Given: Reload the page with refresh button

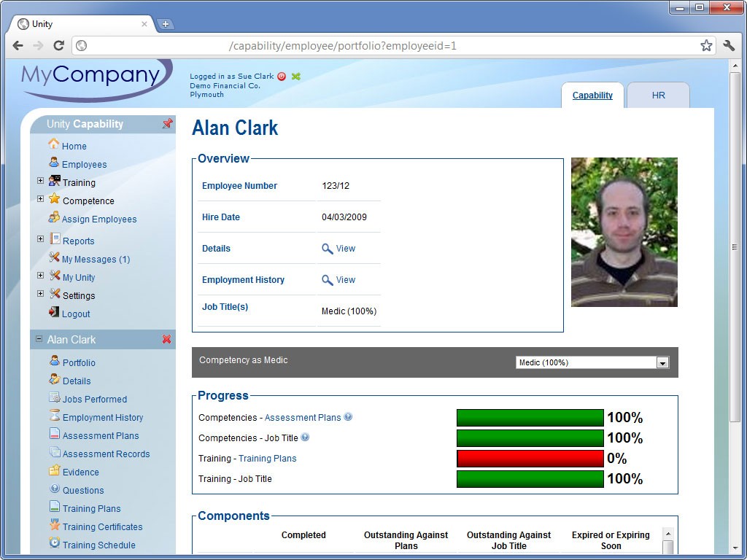Looking at the screenshot, I should pos(58,46).
